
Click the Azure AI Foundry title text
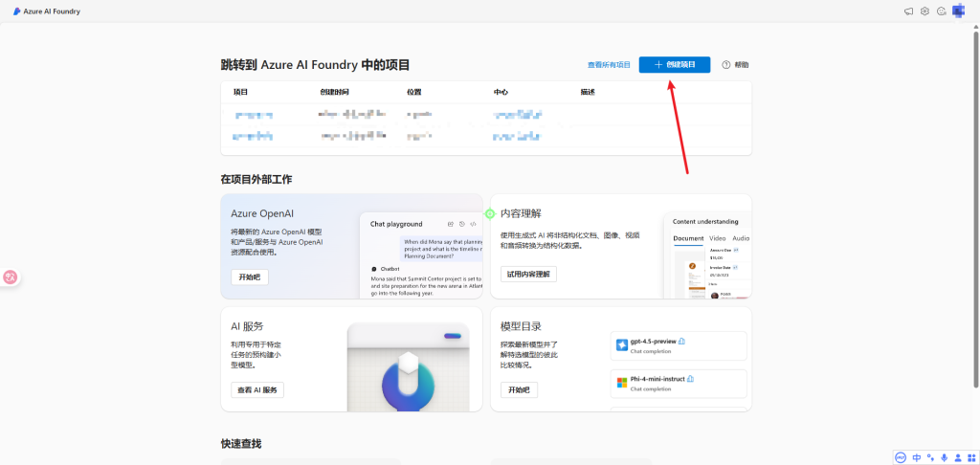coord(52,11)
